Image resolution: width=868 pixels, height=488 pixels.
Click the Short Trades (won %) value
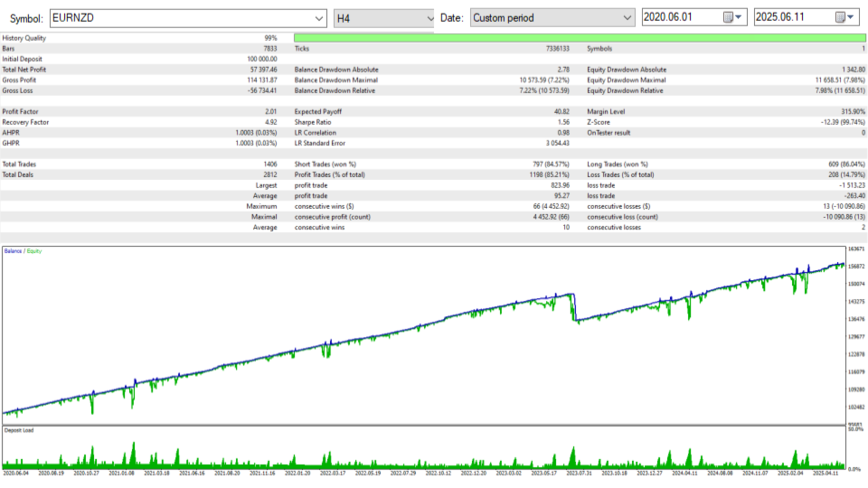tap(551, 164)
